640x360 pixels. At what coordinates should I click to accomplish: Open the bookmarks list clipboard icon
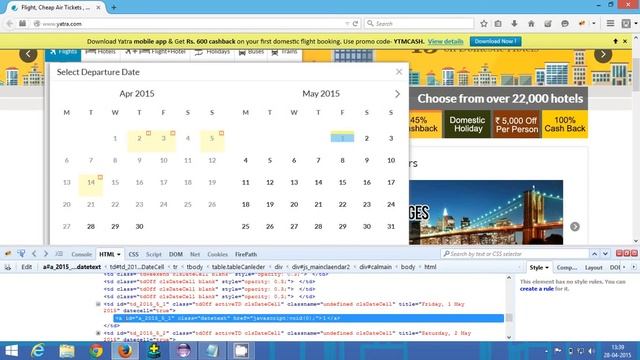(x=498, y=24)
